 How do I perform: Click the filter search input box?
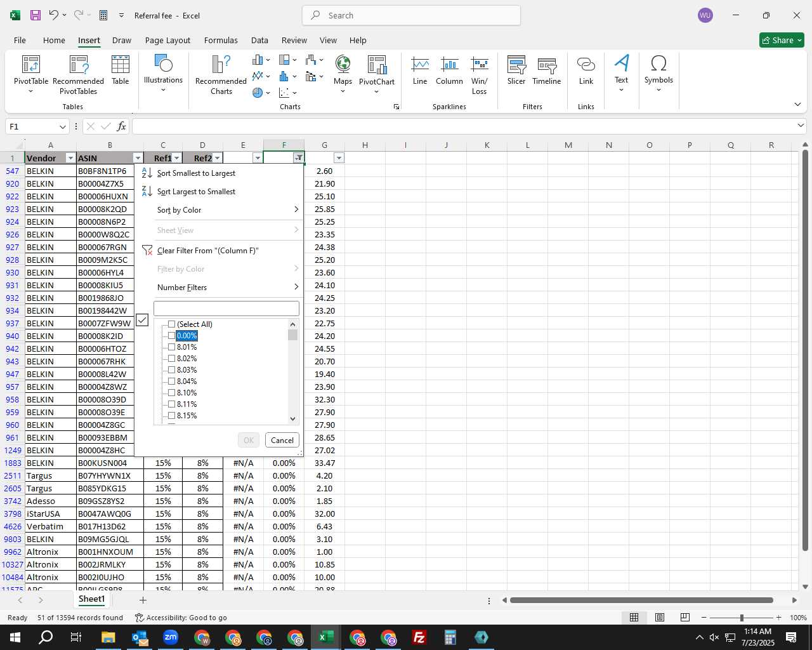(x=226, y=308)
